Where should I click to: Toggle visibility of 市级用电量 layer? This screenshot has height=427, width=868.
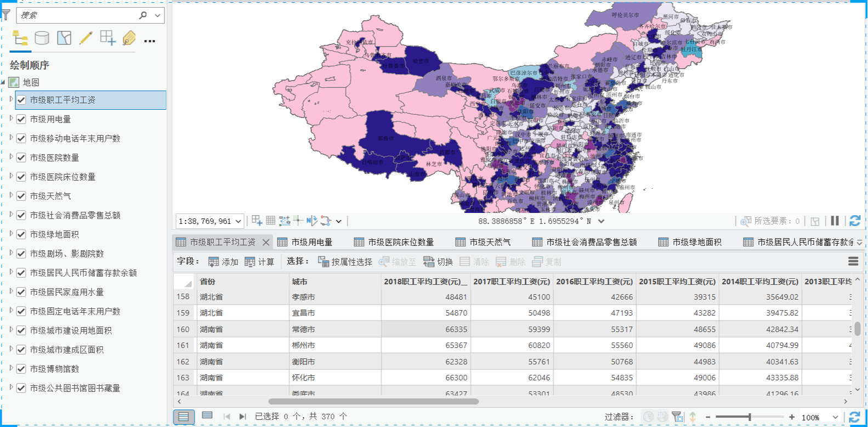tap(21, 119)
